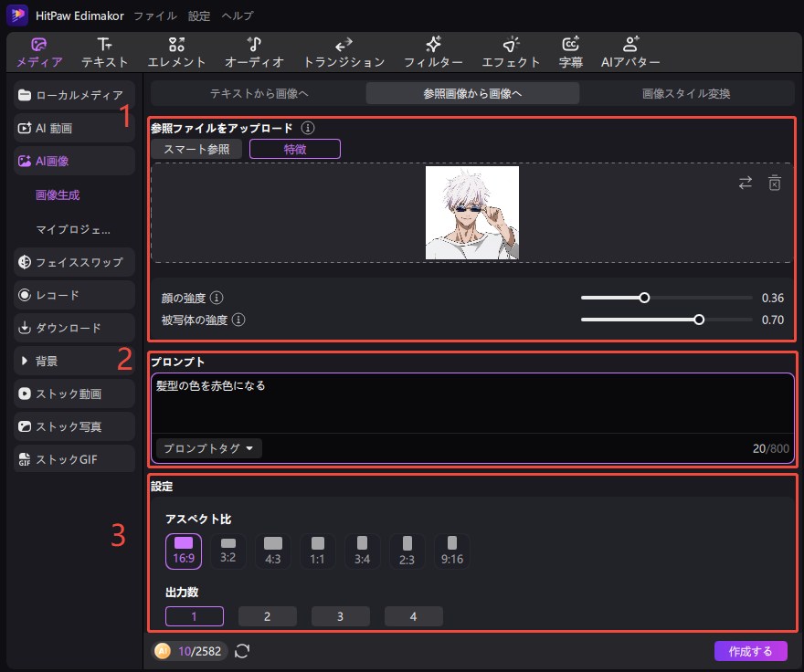Open the エレメント elements panel

[x=176, y=53]
